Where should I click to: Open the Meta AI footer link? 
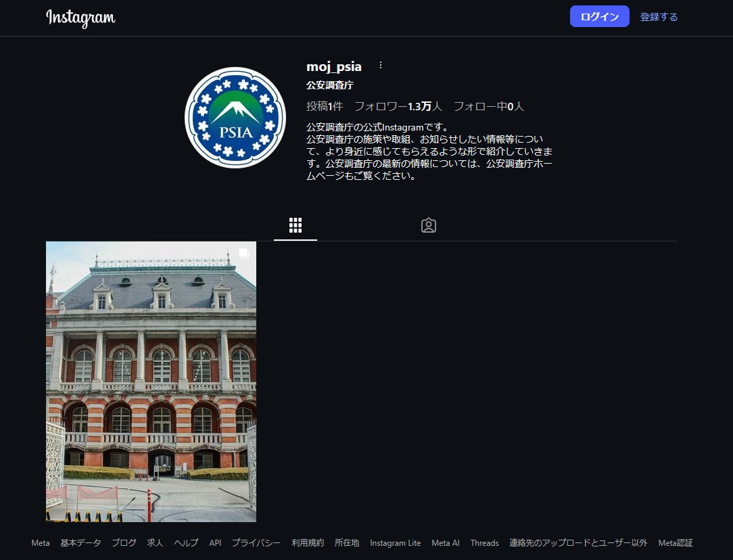445,543
